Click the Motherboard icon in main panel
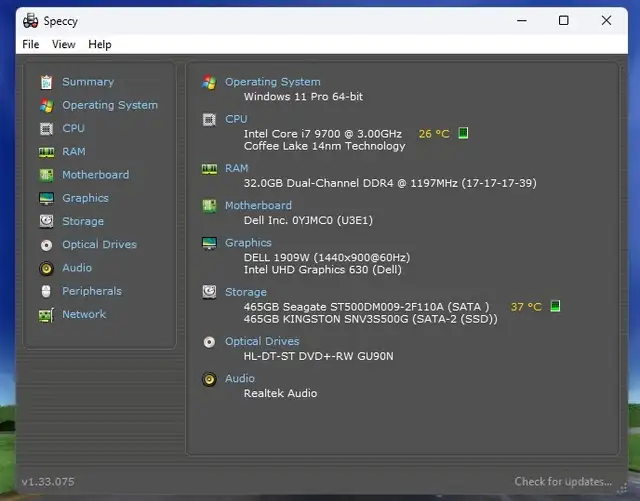 coord(209,206)
